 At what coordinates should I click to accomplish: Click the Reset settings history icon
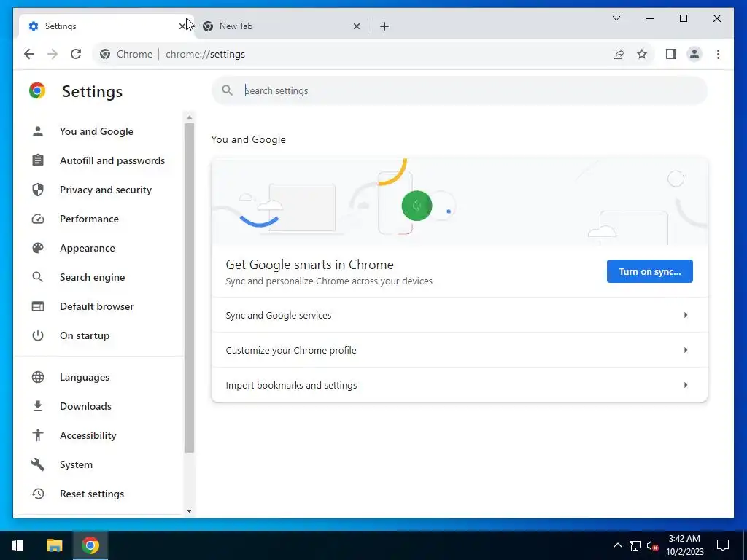coord(38,494)
